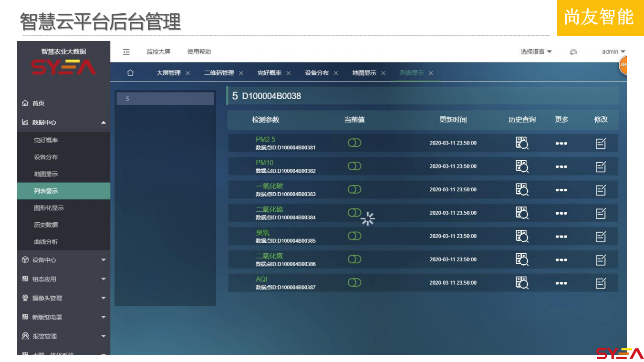Open more options for 臭氧 row
The image size is (644, 362).
[x=561, y=237]
